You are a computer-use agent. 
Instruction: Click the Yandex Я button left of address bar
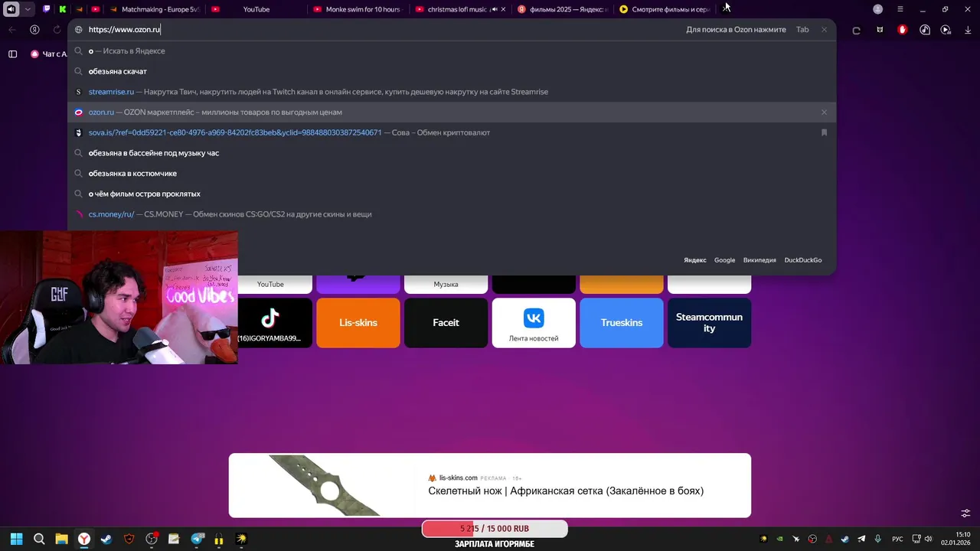(x=34, y=30)
